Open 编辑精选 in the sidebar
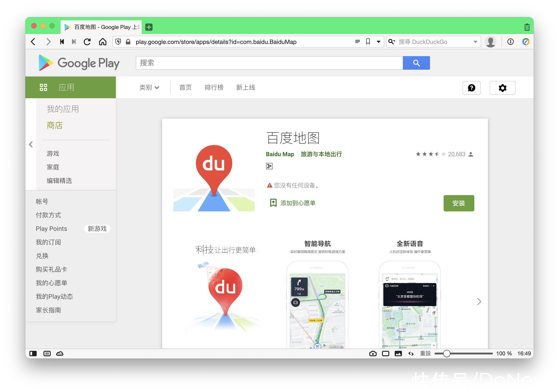Viewport: 559px width, 392px height. click(59, 181)
